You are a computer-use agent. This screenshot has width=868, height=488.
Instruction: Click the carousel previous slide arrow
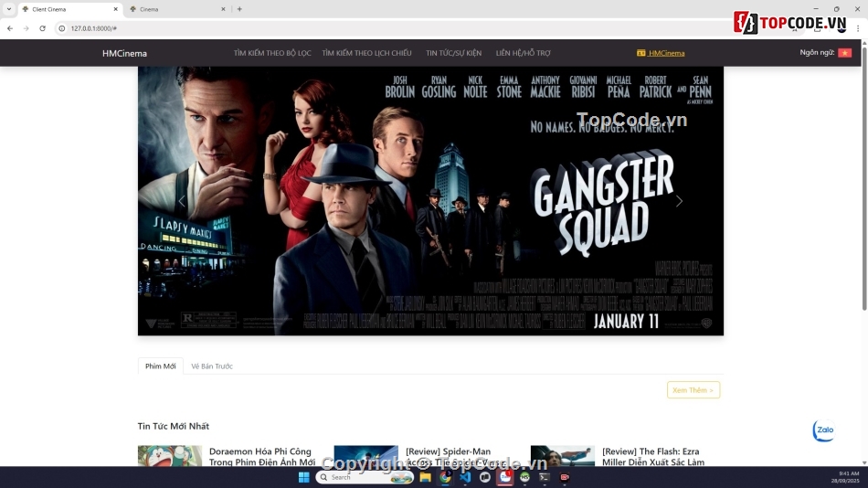(182, 201)
